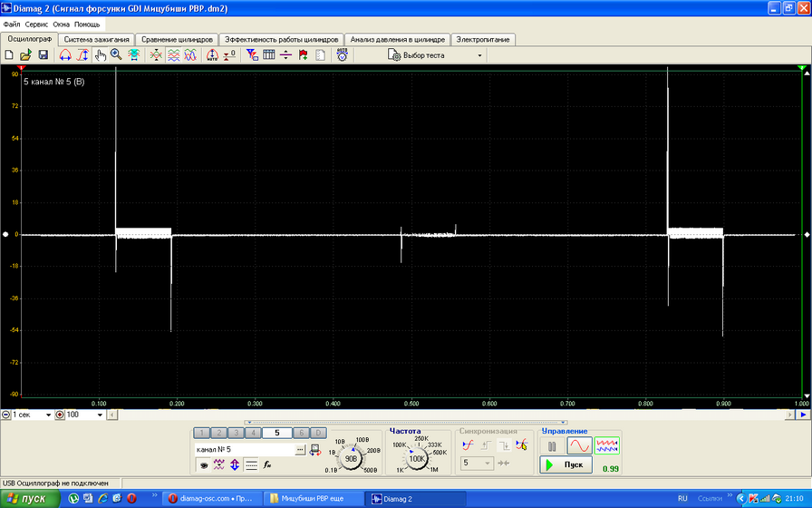Save recording with the floppy disk icon
The height and width of the screenshot is (508, 812).
point(43,55)
